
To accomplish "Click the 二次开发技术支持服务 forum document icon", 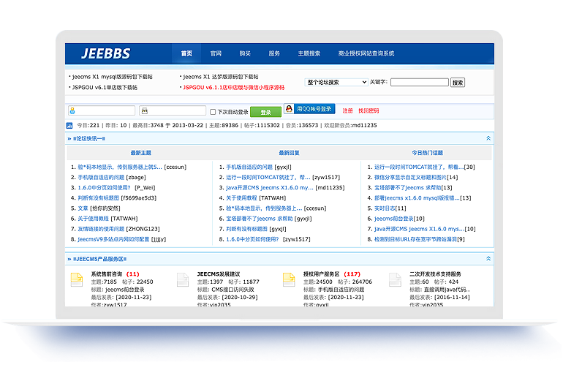I will click(x=396, y=280).
